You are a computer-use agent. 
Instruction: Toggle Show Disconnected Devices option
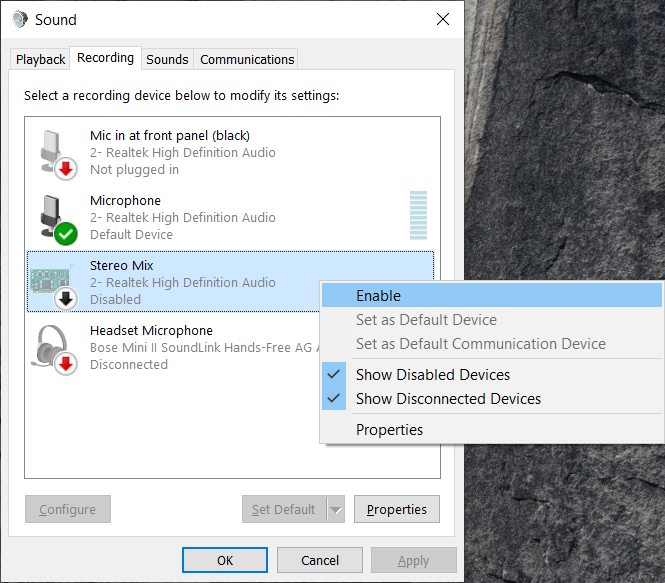pos(448,399)
